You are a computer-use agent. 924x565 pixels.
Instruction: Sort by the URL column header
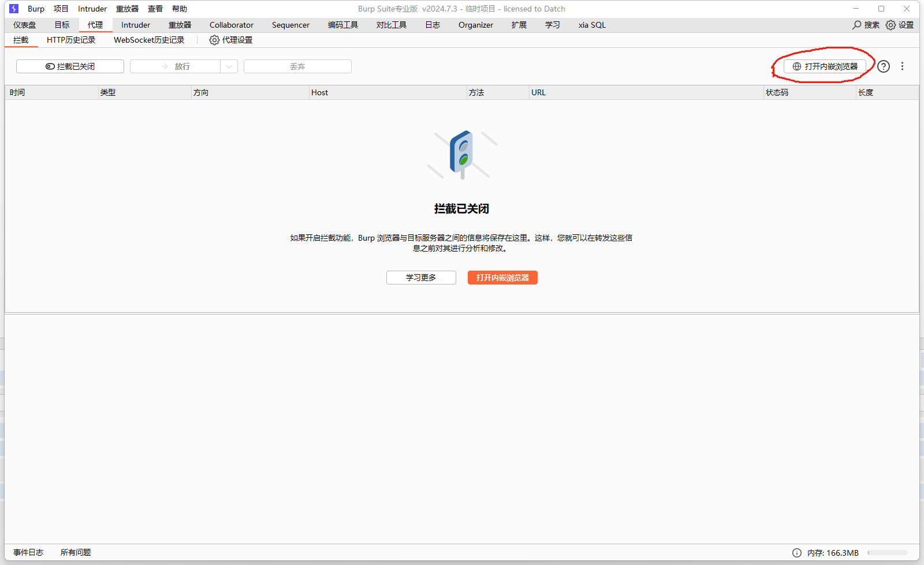647,92
